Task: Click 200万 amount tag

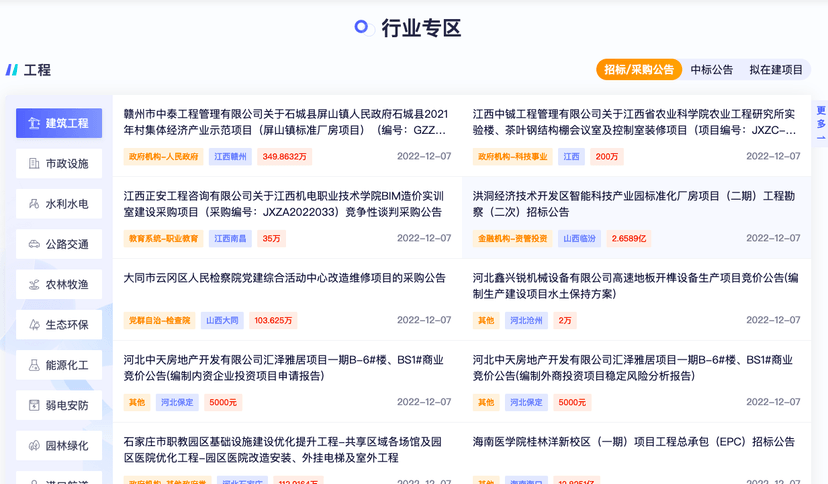Action: [607, 157]
